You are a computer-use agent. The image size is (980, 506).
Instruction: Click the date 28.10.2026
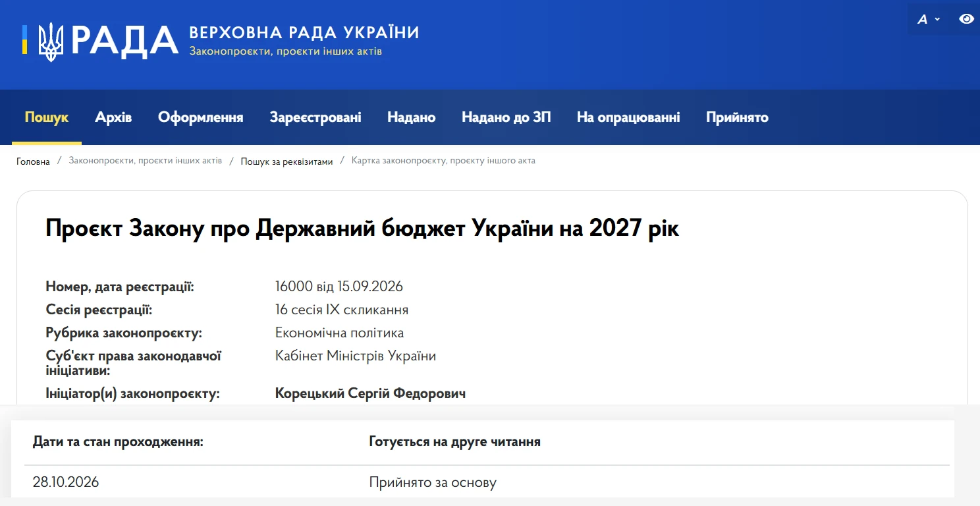[66, 482]
